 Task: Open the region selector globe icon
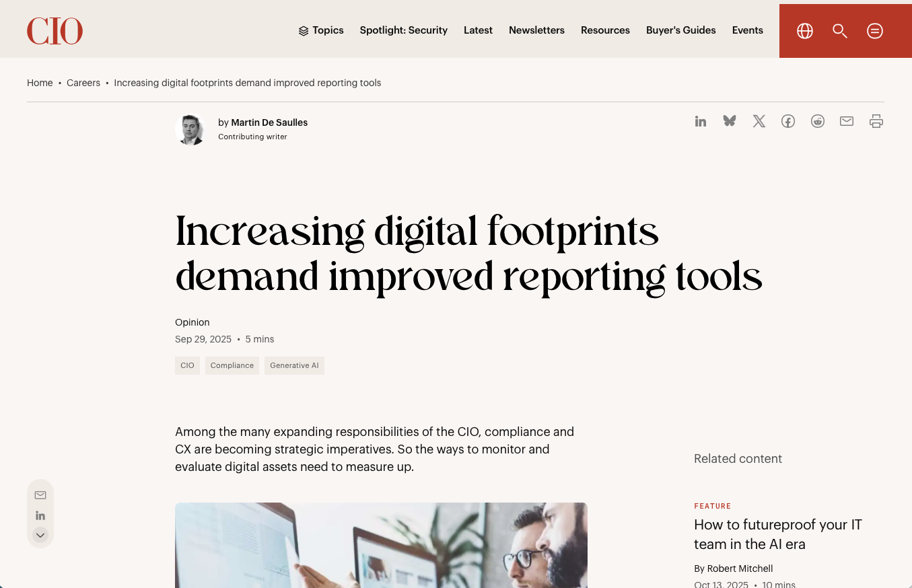(x=804, y=30)
